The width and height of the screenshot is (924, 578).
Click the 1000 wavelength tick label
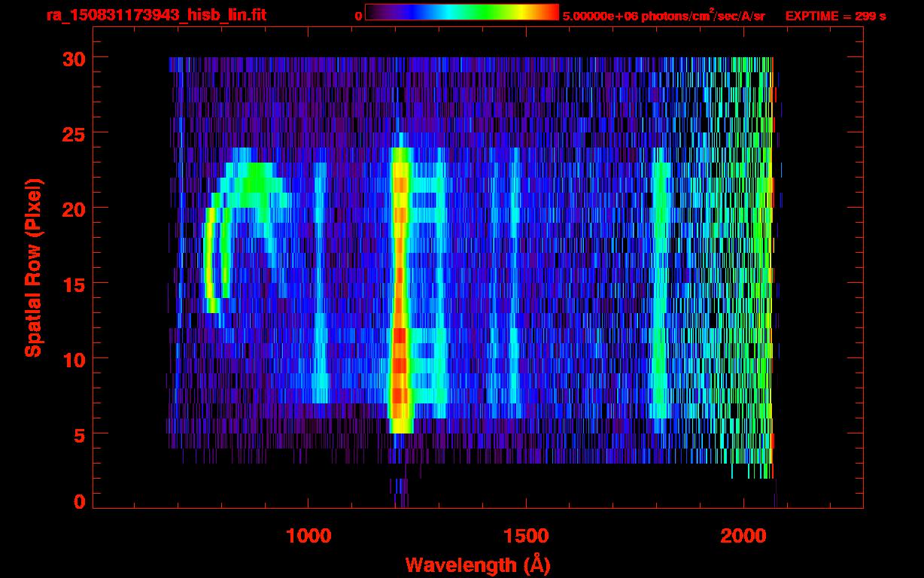tap(308, 535)
